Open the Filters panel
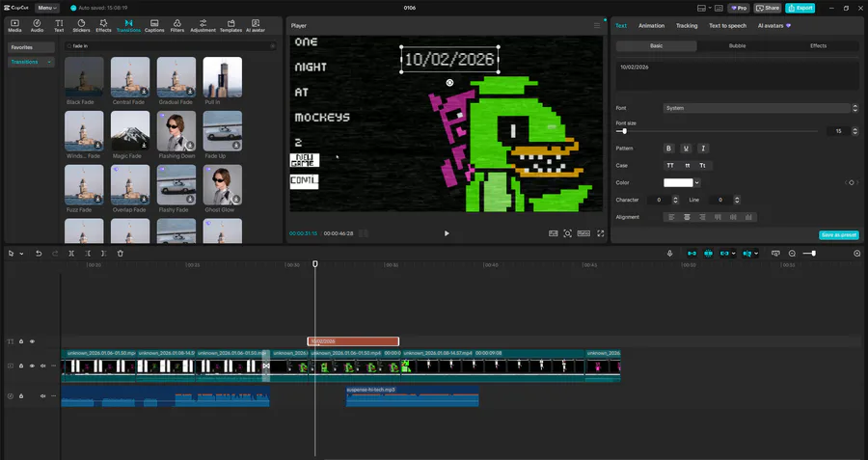The width and height of the screenshot is (868, 460). click(177, 25)
